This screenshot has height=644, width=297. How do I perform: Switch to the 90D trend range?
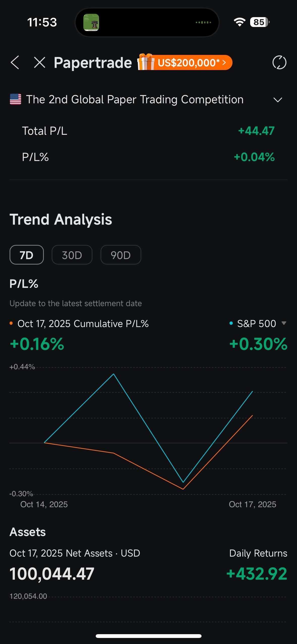(121, 255)
